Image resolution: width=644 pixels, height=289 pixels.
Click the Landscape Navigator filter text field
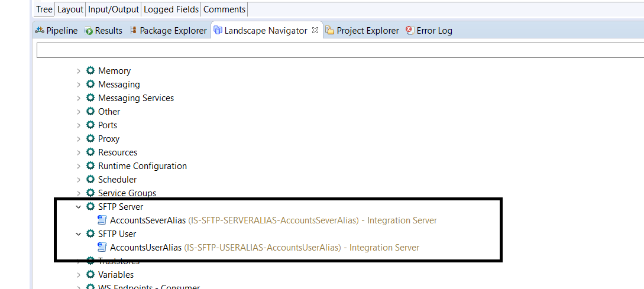337,51
